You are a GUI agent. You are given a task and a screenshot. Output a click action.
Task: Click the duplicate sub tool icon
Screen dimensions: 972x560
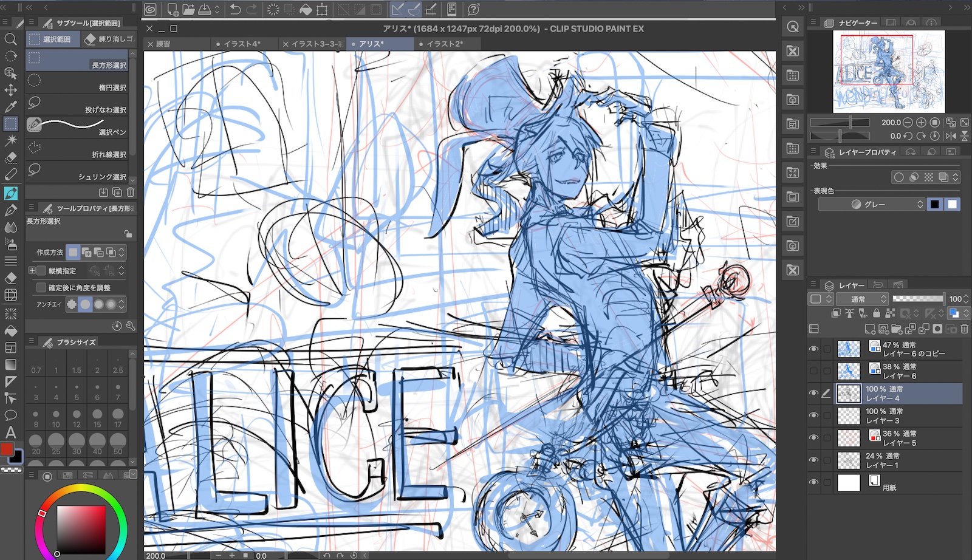pos(117,192)
